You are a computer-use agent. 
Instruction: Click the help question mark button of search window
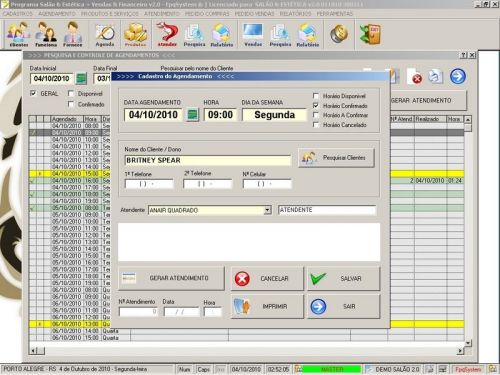tap(464, 55)
